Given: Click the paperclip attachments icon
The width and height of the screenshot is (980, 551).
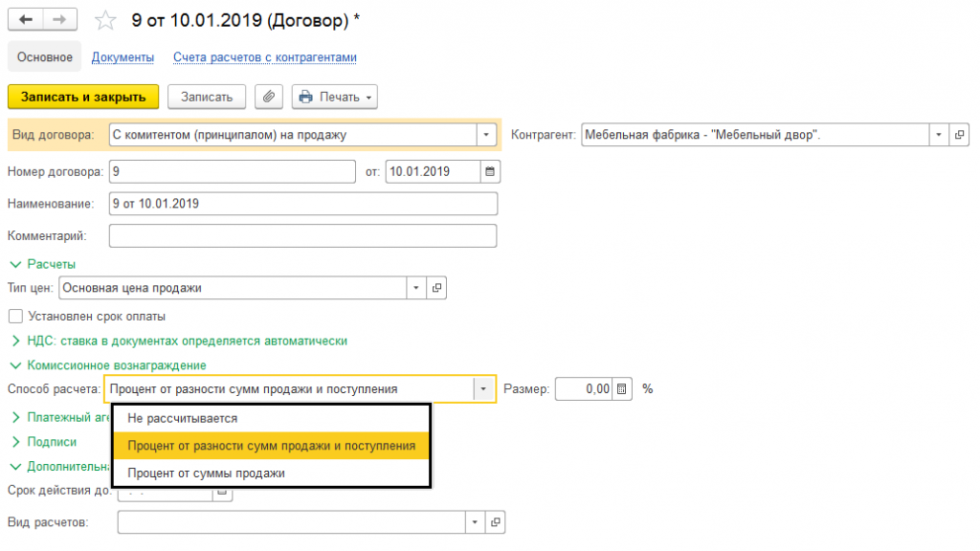Looking at the screenshot, I should pyautogui.click(x=269, y=97).
